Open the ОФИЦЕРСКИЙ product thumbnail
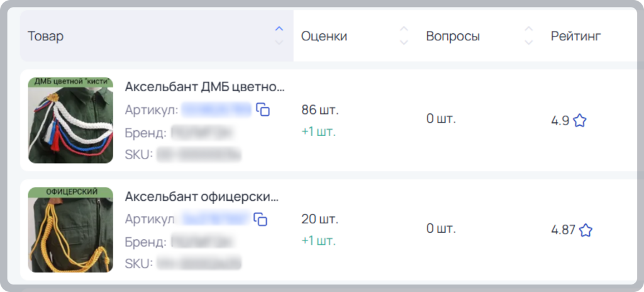This screenshot has width=644, height=292. [70, 230]
